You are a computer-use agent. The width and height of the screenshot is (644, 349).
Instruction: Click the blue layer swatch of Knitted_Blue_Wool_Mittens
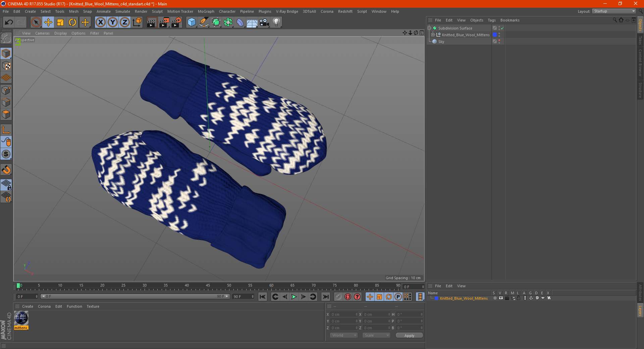pos(495,35)
